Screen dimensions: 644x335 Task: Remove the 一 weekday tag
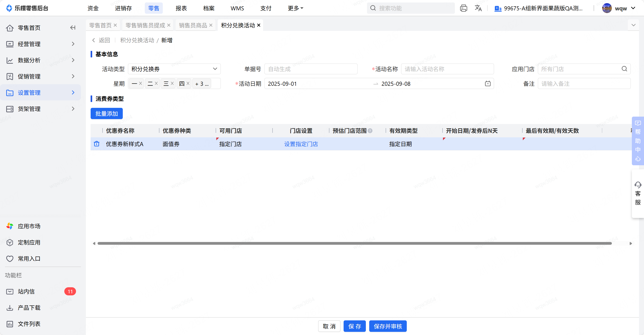(x=140, y=84)
